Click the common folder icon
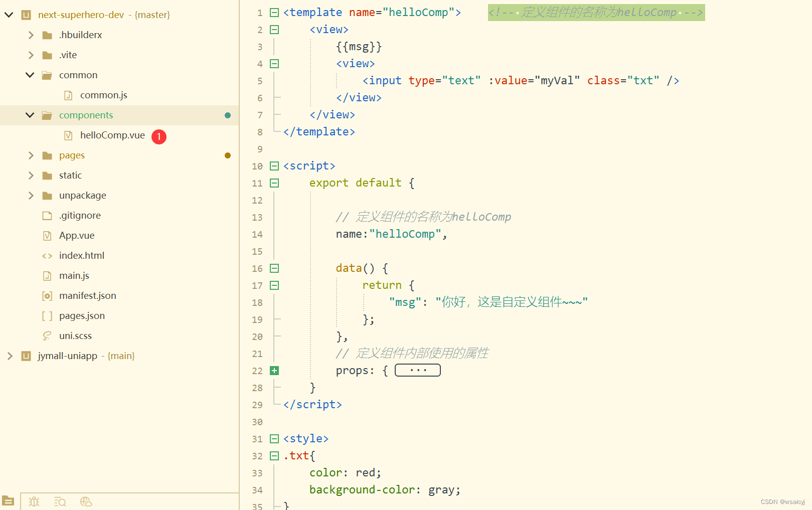The height and width of the screenshot is (510, 812). [47, 75]
